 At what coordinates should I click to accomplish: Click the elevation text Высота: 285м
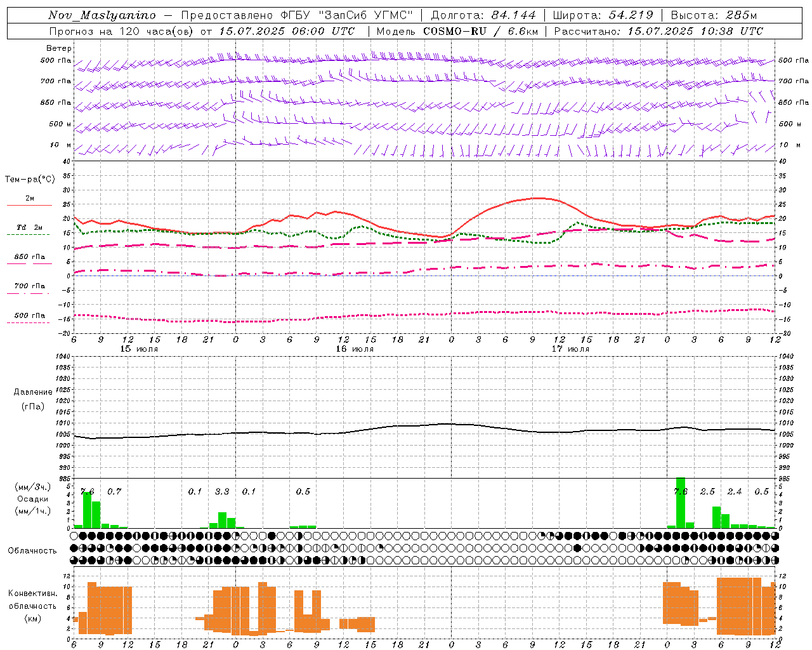(714, 15)
